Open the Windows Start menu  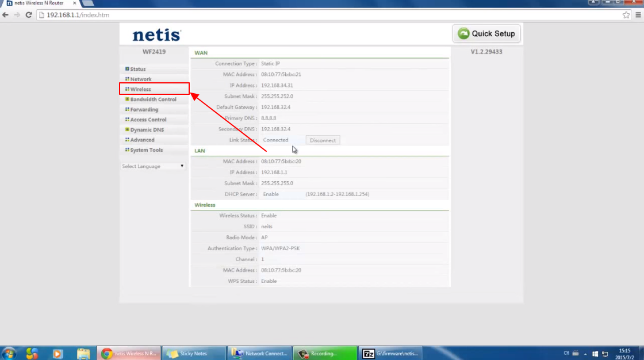point(9,354)
